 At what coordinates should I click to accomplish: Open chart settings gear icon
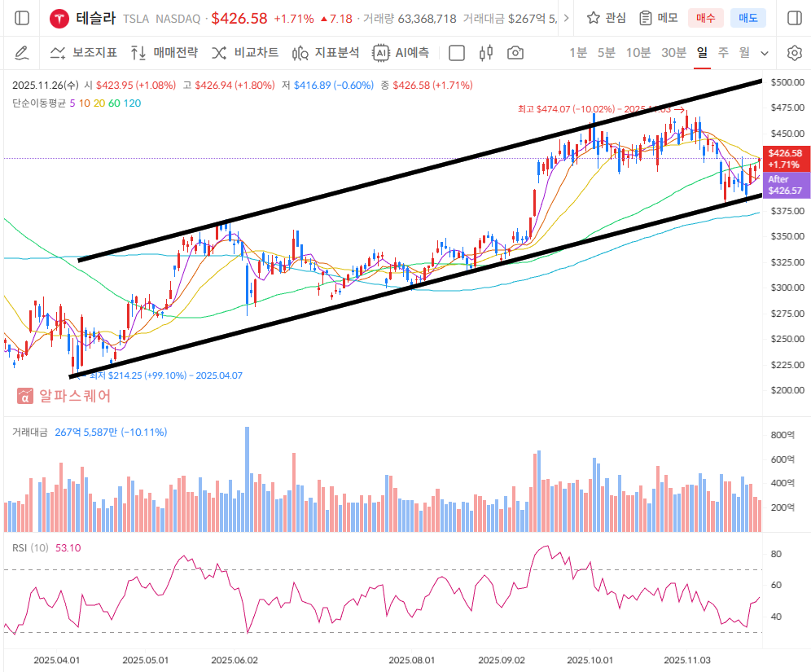[x=794, y=53]
